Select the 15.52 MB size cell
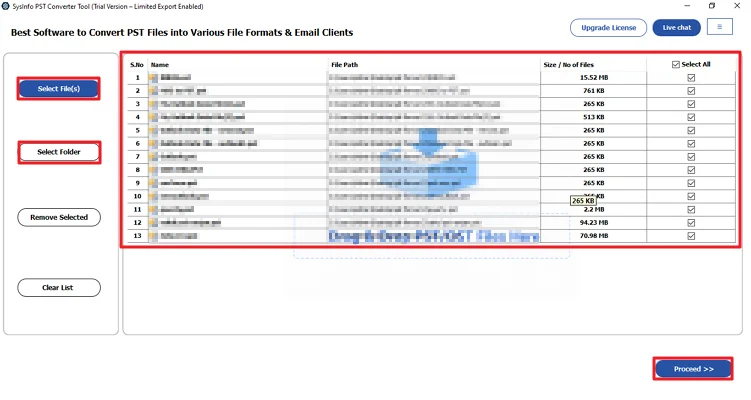 coord(594,78)
